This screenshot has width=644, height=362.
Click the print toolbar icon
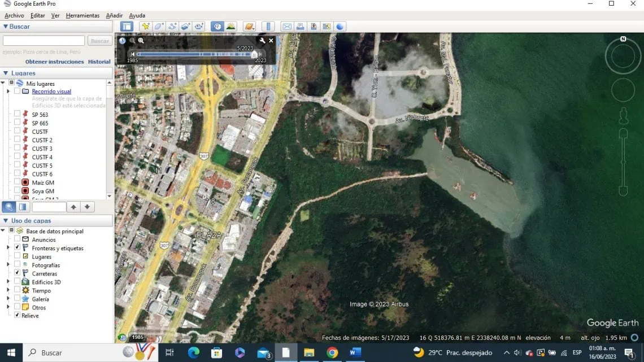pyautogui.click(x=300, y=27)
